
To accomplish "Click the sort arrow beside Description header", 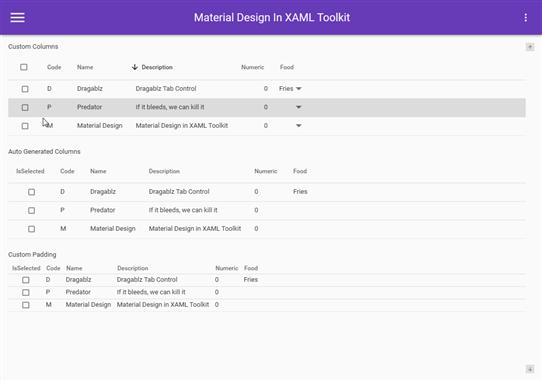I will (135, 67).
